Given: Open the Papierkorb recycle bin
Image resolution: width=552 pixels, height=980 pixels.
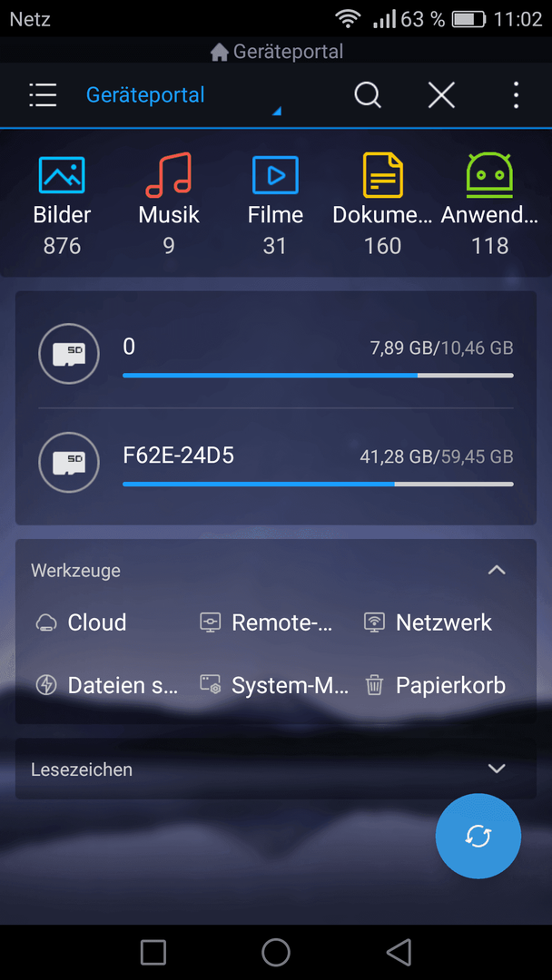Looking at the screenshot, I should pos(435,685).
